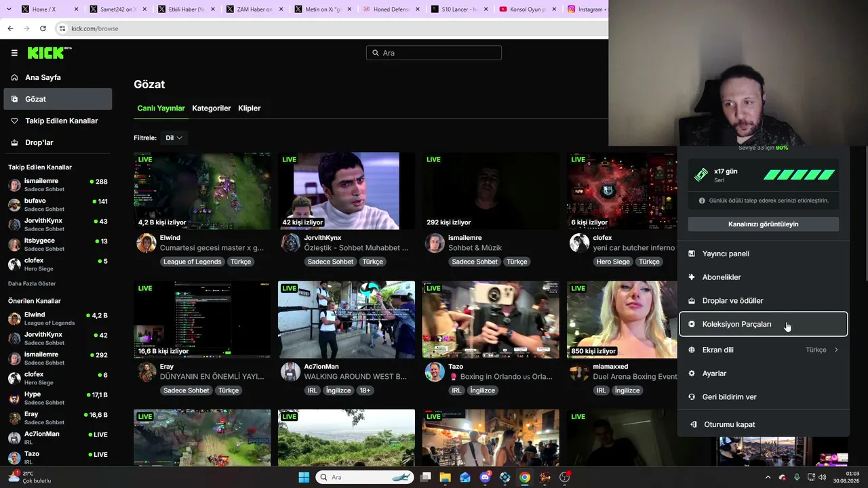Image resolution: width=868 pixels, height=488 pixels.
Task: Open Droplar ve ödüller menu item
Action: (x=764, y=301)
